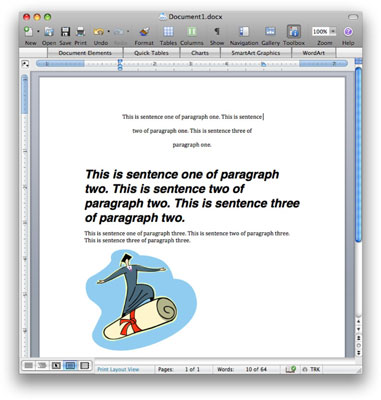The width and height of the screenshot is (381, 400).
Task: Switch to Document Elements tab
Action: tap(85, 53)
